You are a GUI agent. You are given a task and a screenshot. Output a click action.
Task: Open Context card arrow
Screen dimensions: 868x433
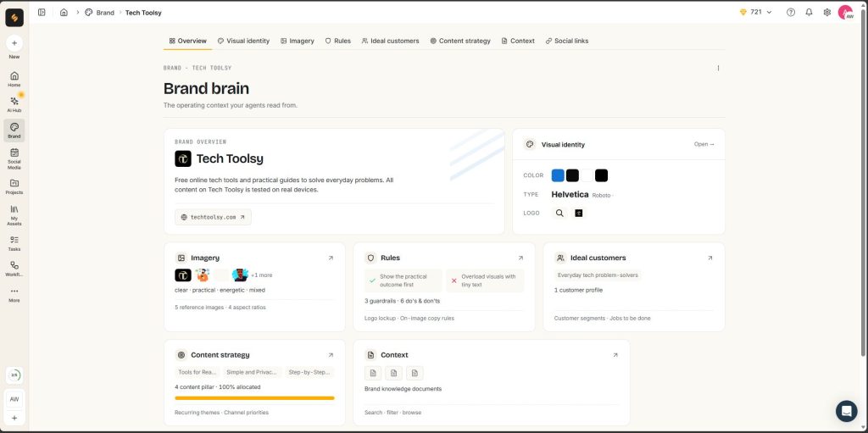tap(615, 355)
